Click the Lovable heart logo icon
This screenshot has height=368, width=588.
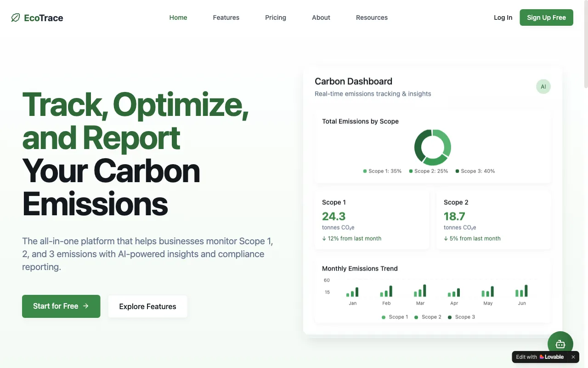(x=542, y=357)
